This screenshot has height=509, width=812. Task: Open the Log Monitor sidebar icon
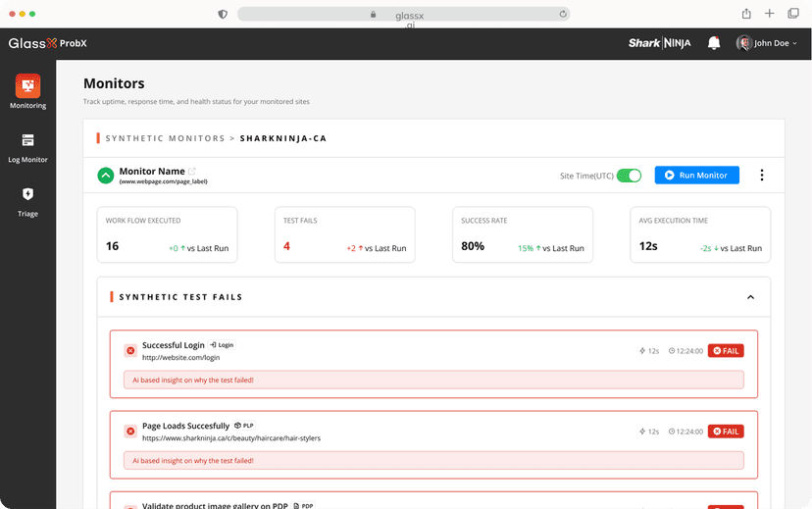28,140
